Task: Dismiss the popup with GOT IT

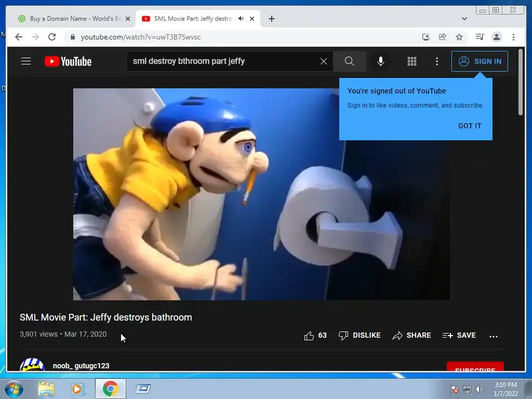Action: (470, 126)
